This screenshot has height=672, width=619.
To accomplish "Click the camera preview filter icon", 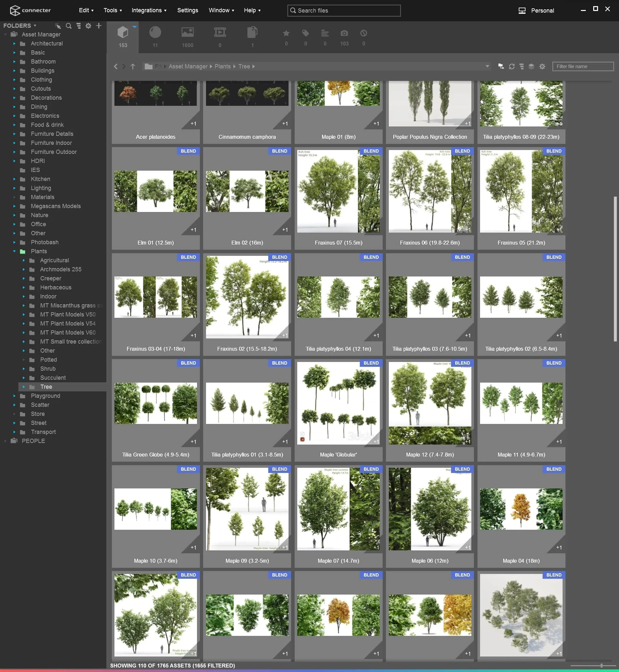I will [x=344, y=33].
